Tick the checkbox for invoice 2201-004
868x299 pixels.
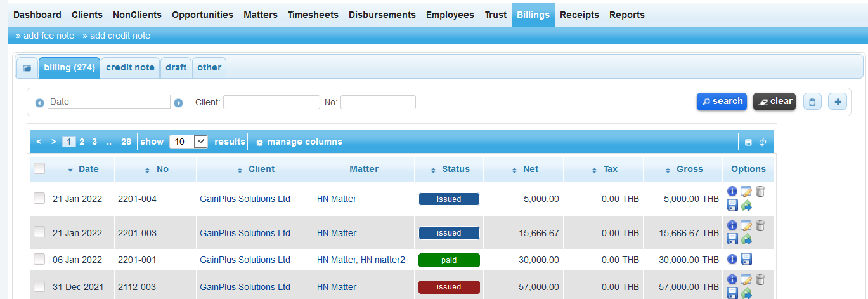[x=39, y=198]
